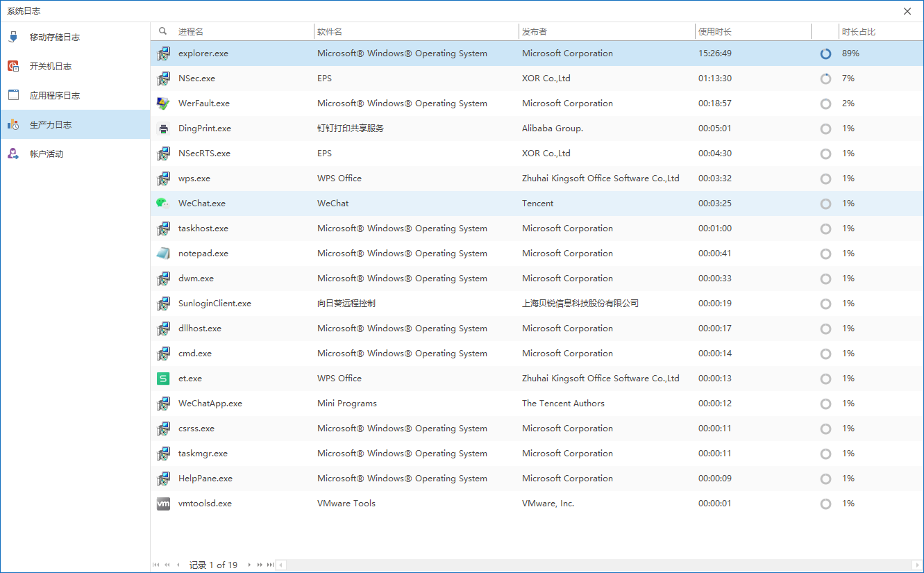Click the wps.exe process icon
This screenshot has height=573, width=924.
163,178
